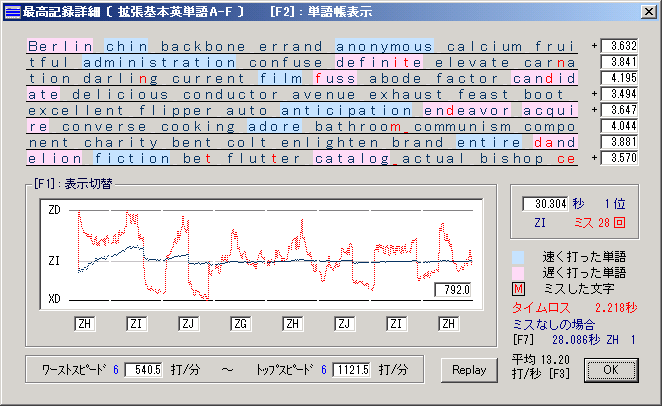Click the word "elevate"

point(472,62)
